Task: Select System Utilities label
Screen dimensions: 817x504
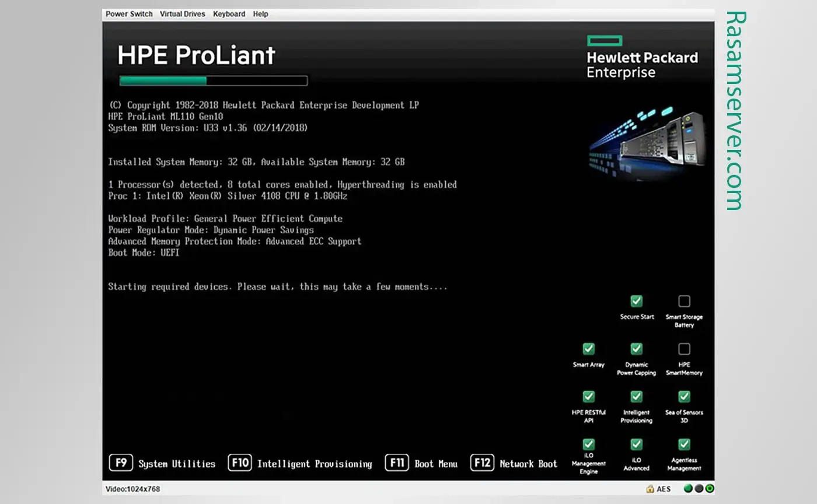Action: coord(177,464)
